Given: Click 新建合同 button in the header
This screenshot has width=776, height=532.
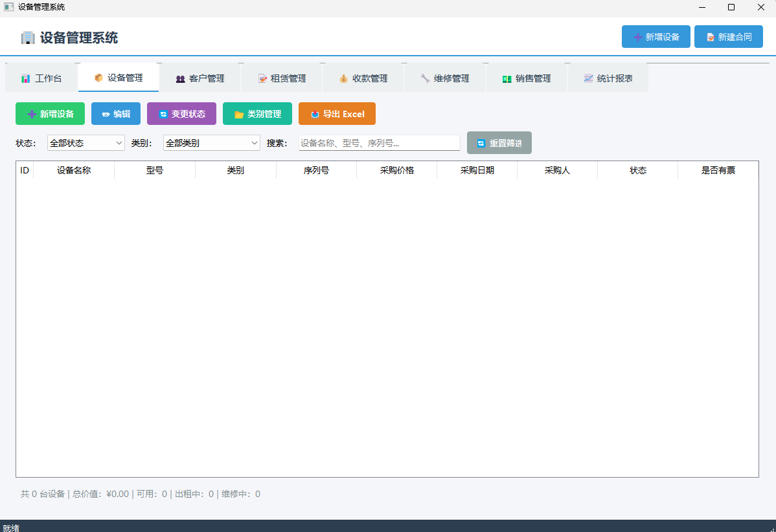Looking at the screenshot, I should click(x=728, y=37).
